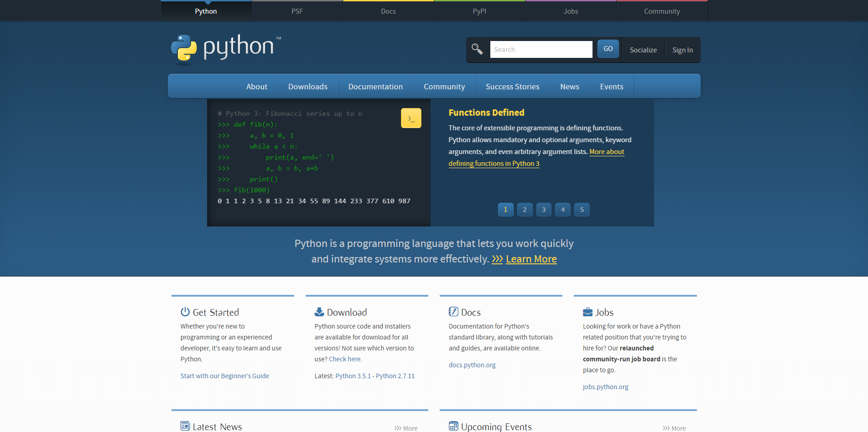
Task: Open the Jobs top tab
Action: point(571,11)
